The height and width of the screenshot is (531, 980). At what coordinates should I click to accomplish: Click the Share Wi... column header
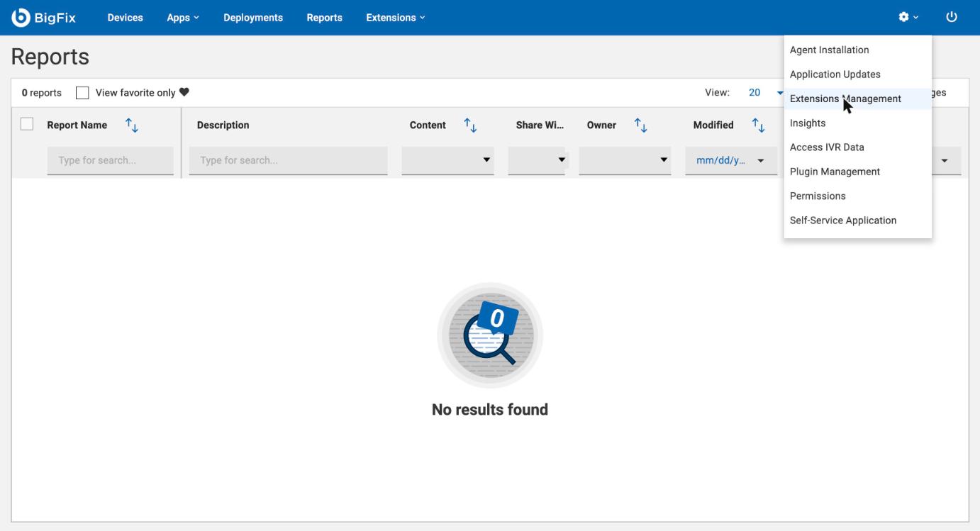(x=540, y=125)
